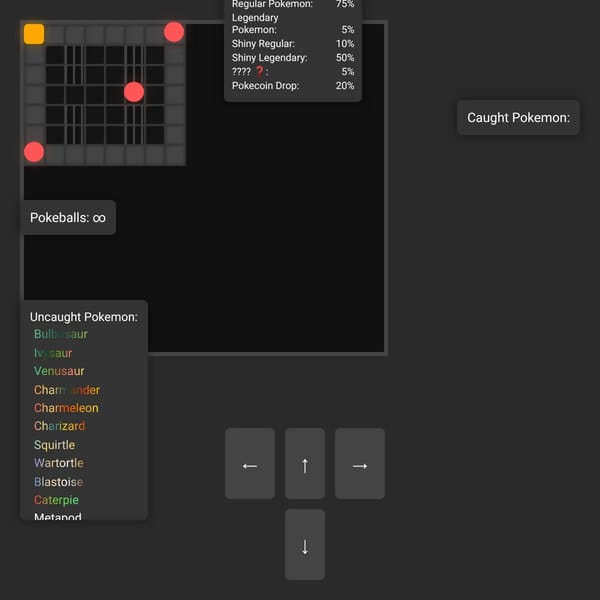Click the orange player square on the grid
This screenshot has width=600, height=600.
click(34, 34)
